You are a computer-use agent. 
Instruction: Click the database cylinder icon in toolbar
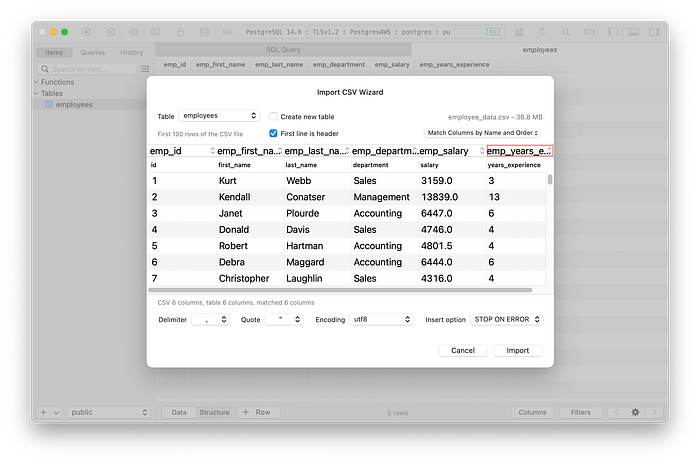pos(204,32)
